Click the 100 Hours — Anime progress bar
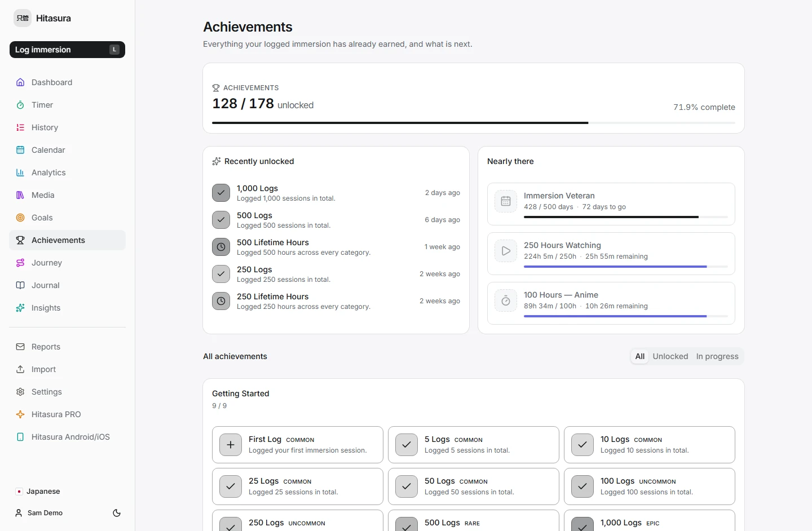The image size is (812, 531). click(x=626, y=316)
